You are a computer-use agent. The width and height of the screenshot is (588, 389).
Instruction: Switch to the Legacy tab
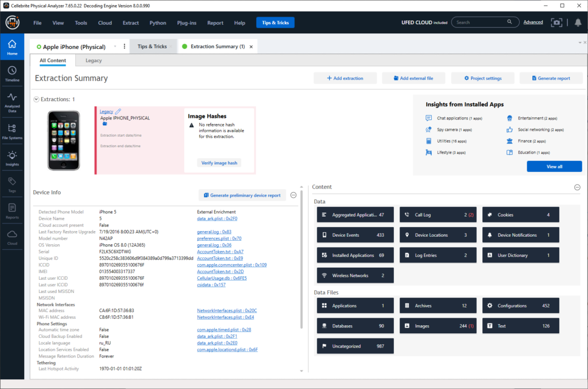(x=93, y=60)
